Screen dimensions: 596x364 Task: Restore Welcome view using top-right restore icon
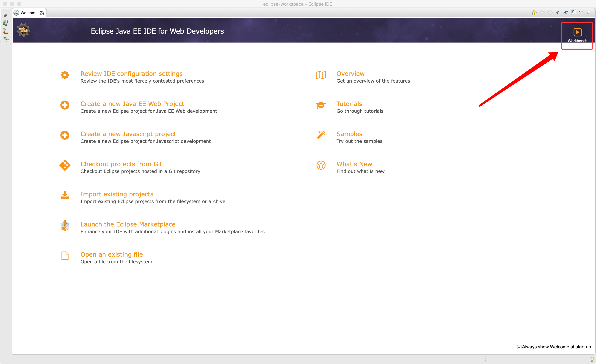pyautogui.click(x=589, y=12)
